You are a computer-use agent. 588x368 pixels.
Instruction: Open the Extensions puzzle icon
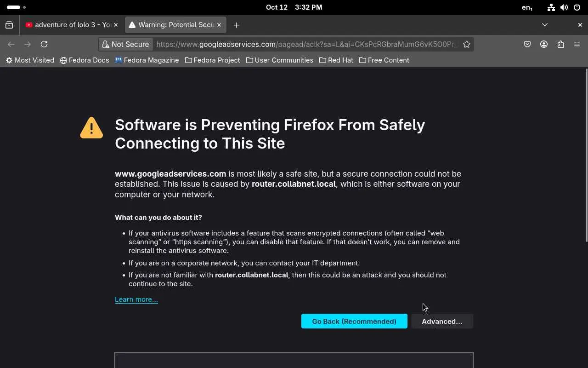click(x=560, y=44)
